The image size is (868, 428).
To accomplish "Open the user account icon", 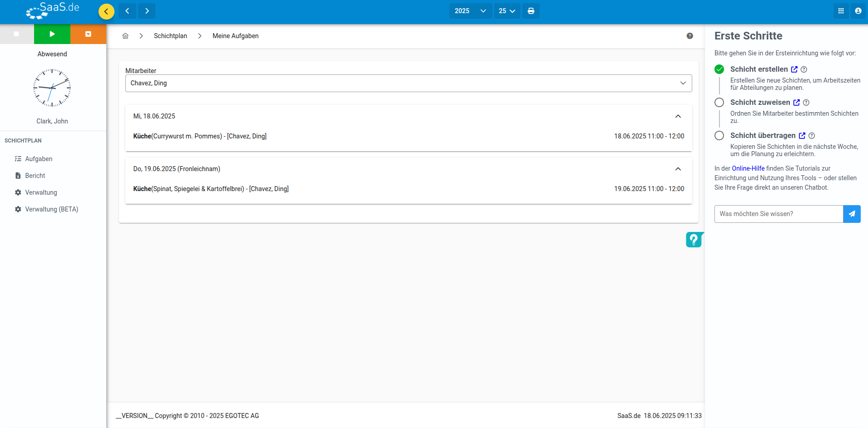I will pos(858,11).
